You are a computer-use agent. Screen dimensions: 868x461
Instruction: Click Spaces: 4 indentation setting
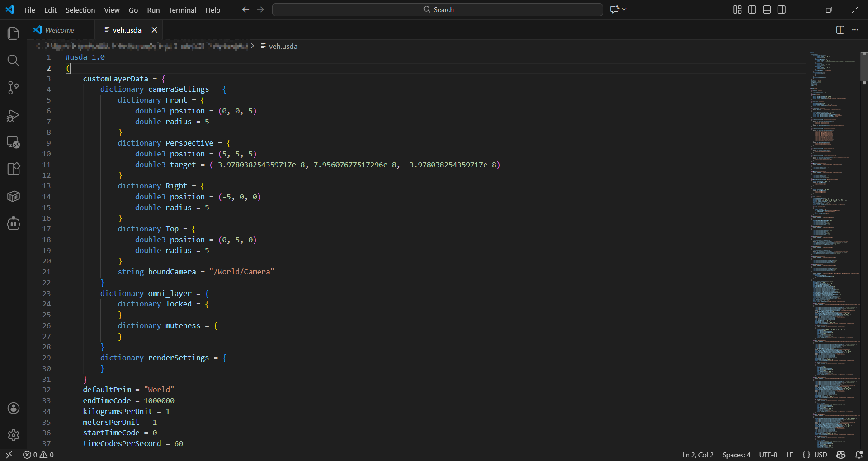coord(736,455)
